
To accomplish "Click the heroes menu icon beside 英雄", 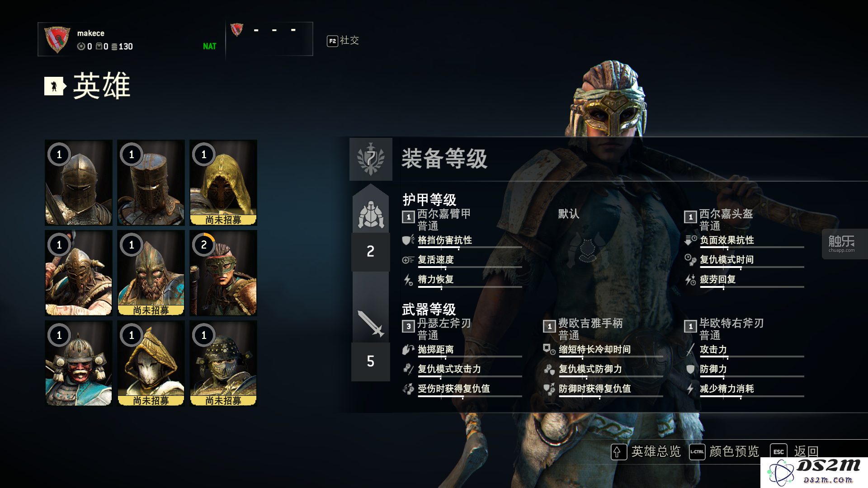I will click(55, 86).
